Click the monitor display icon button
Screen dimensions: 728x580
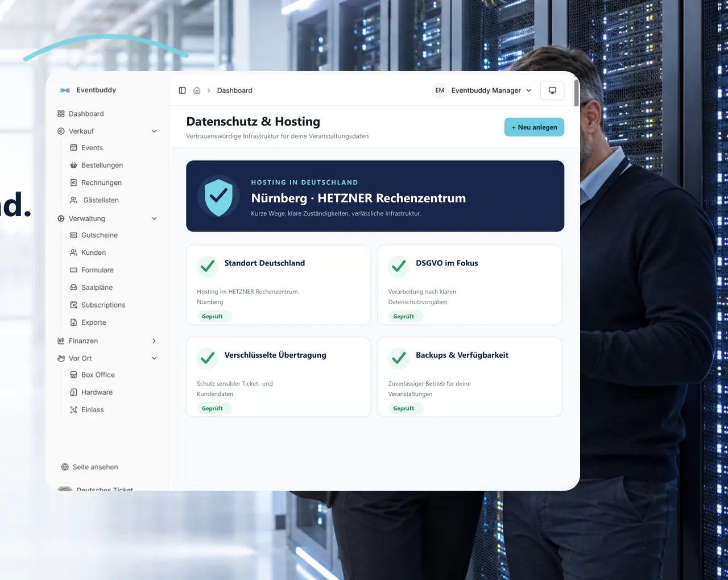pos(552,90)
